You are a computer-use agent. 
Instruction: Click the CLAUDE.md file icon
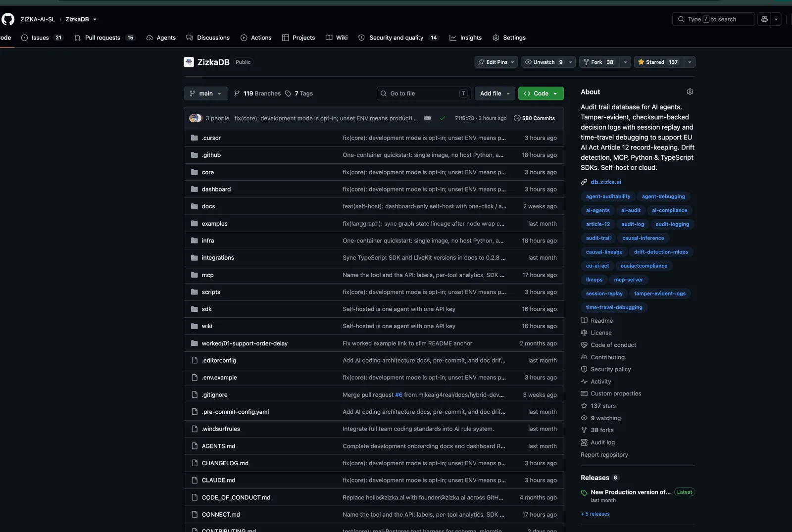195,481
